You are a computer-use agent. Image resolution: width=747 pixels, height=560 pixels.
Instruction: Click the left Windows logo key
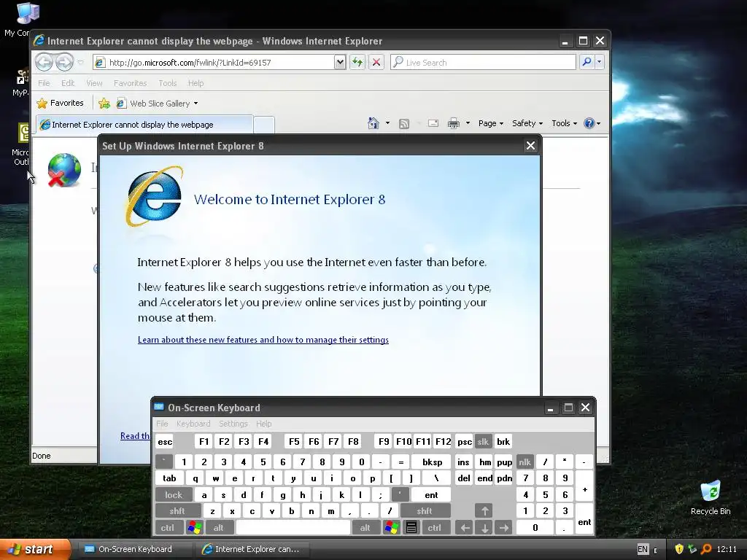tap(194, 528)
